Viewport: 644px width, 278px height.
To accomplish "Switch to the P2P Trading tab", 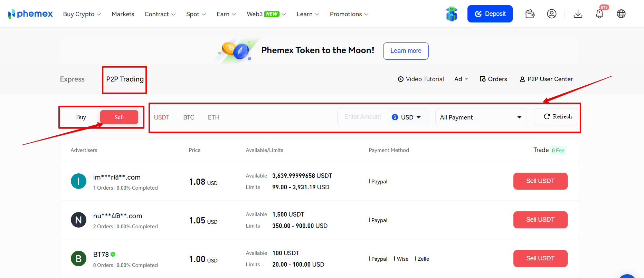I will (125, 79).
